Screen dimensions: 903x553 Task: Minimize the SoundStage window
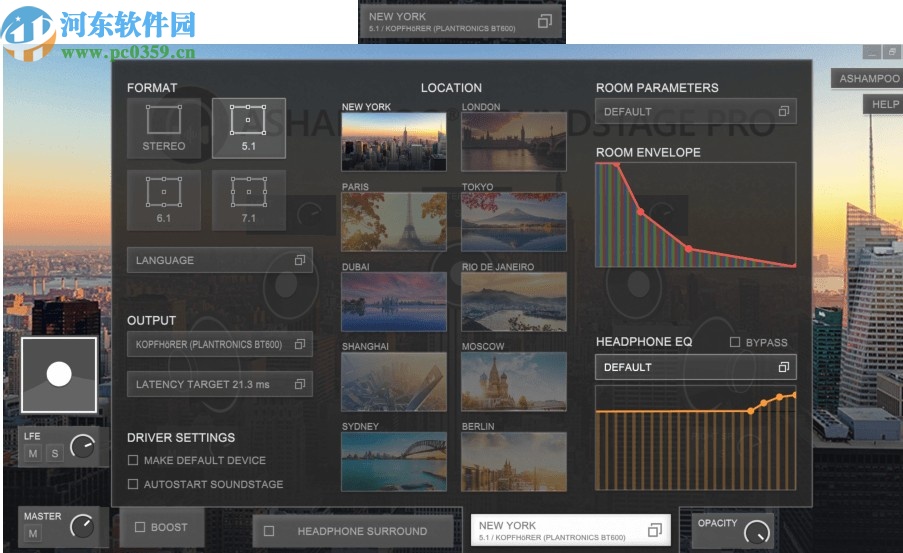[872, 52]
